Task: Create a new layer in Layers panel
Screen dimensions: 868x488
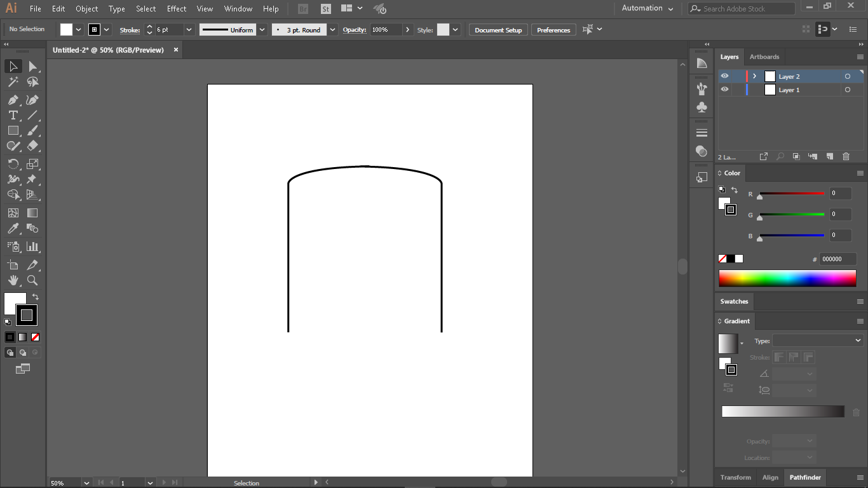Action: (829, 156)
